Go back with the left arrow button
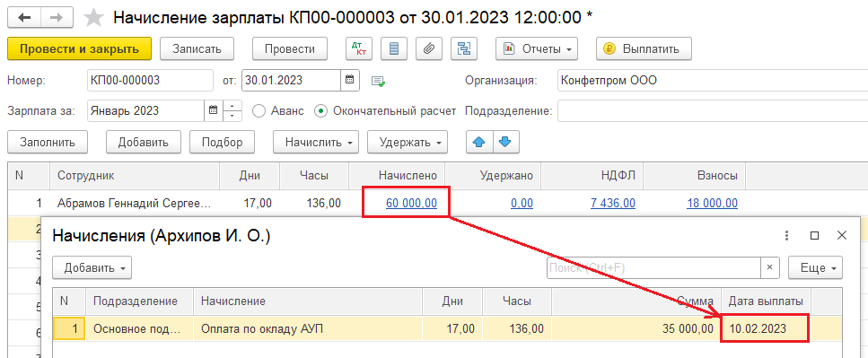Screen dimensions: 868x358 25,18
